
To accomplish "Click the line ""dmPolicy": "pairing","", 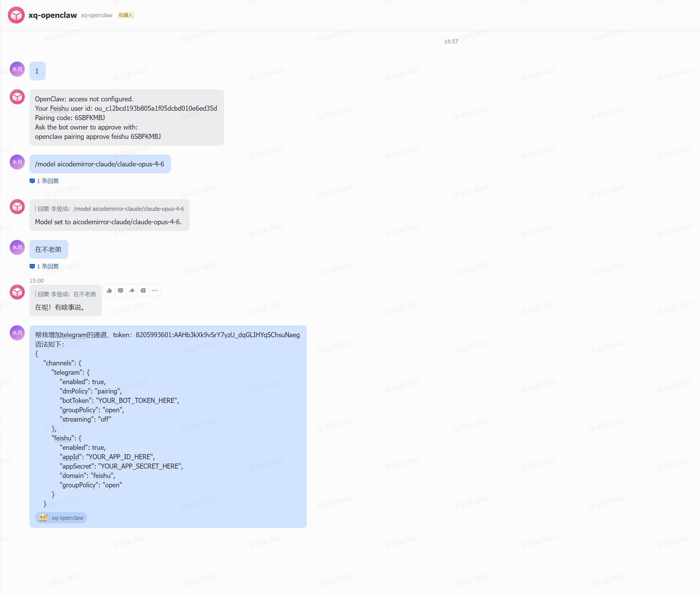I will click(91, 391).
